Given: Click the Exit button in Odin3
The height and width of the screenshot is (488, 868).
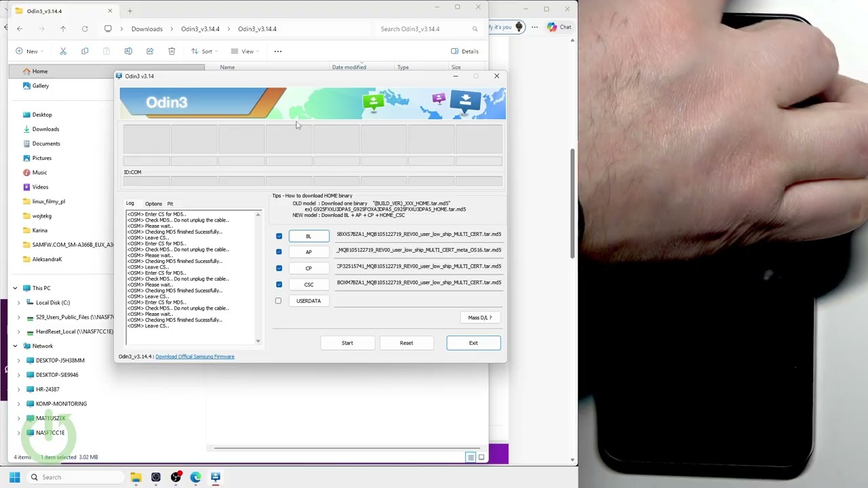Looking at the screenshot, I should coord(473,343).
